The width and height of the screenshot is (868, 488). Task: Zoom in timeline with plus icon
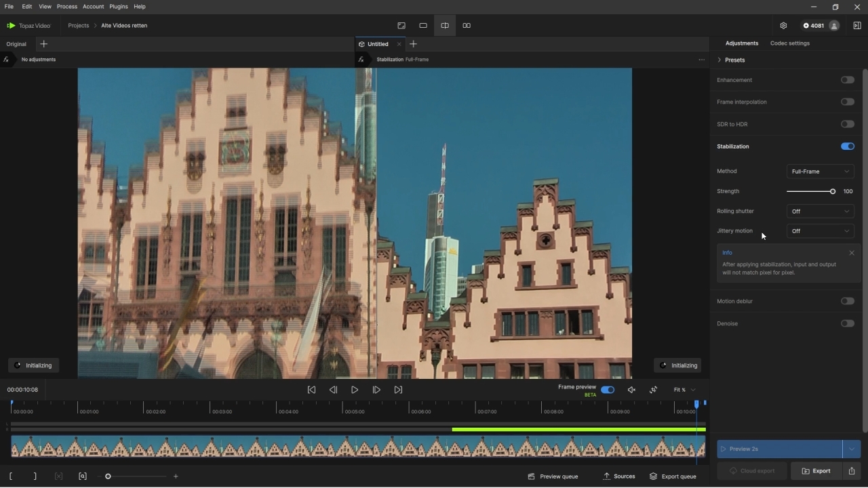(176, 476)
